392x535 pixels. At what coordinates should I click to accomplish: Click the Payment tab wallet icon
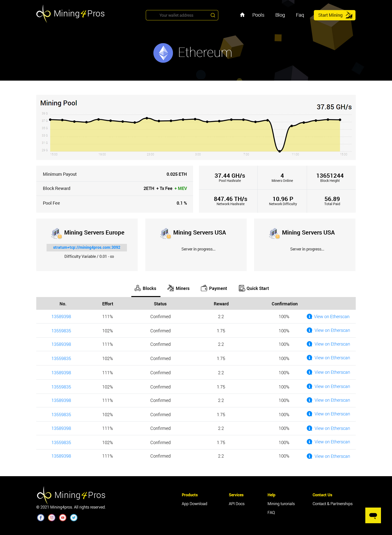pos(204,288)
